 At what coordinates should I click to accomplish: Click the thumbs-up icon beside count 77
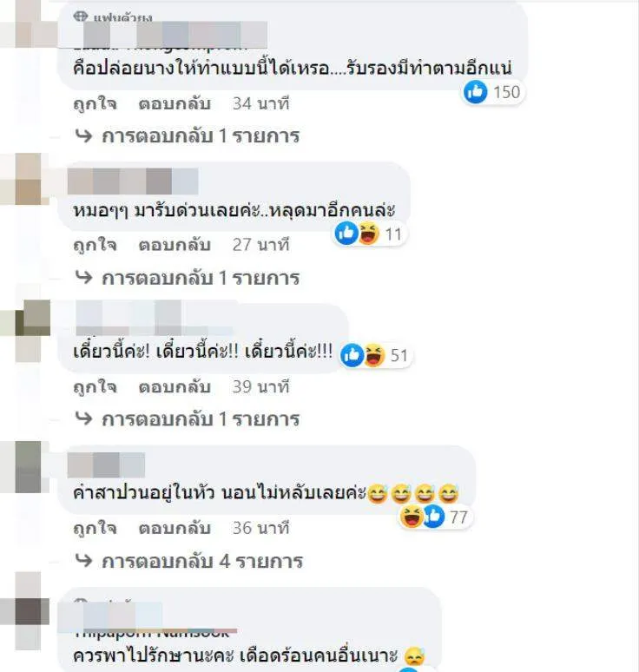[433, 517]
